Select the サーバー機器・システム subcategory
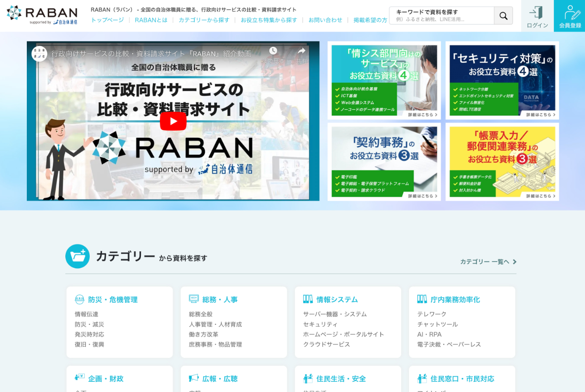The image size is (585, 392). pyautogui.click(x=334, y=314)
